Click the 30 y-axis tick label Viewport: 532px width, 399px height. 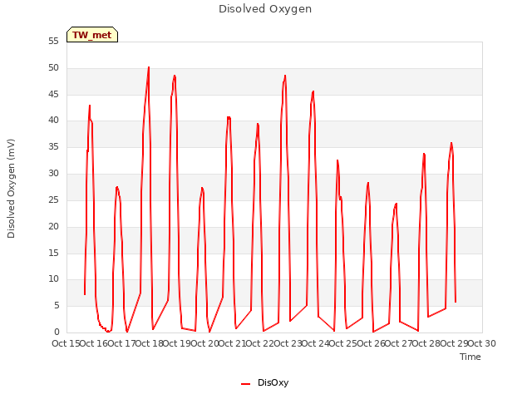point(53,174)
